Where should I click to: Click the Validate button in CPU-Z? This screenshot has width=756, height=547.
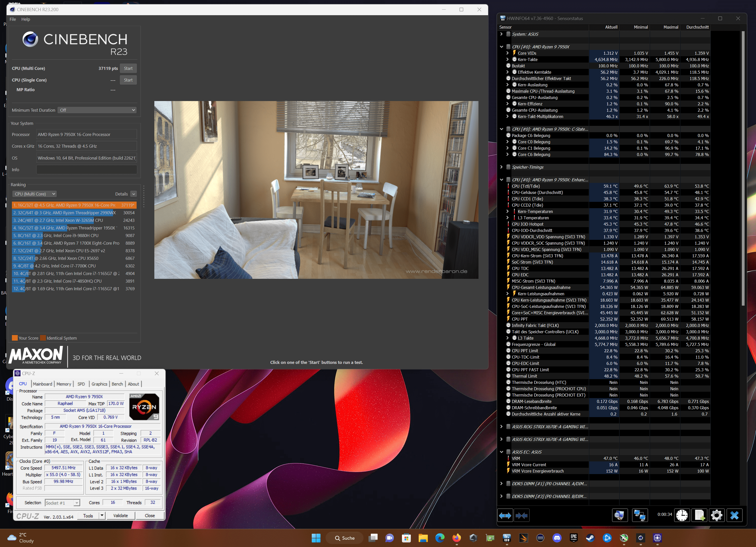tap(120, 516)
